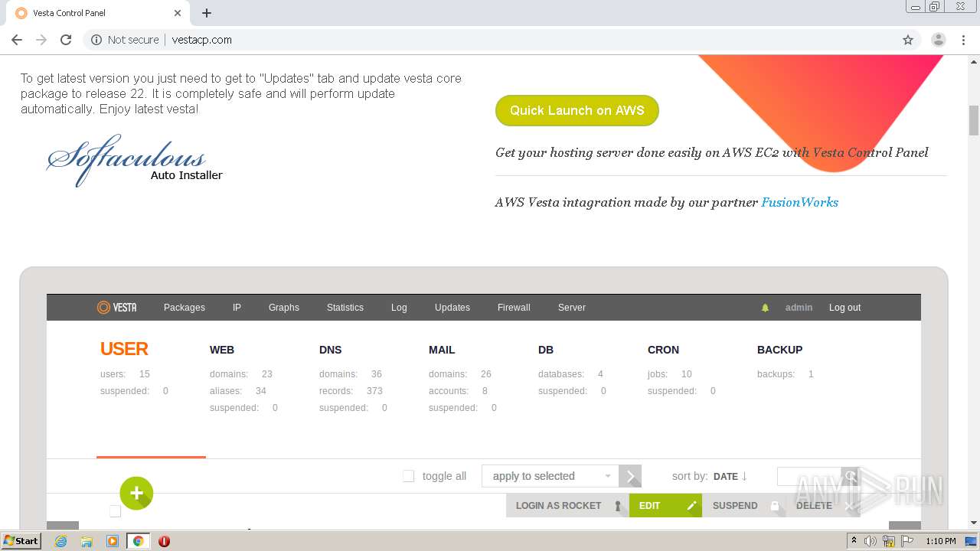The width and height of the screenshot is (980, 551).
Task: Click the action center flag icon
Action: coord(907,541)
